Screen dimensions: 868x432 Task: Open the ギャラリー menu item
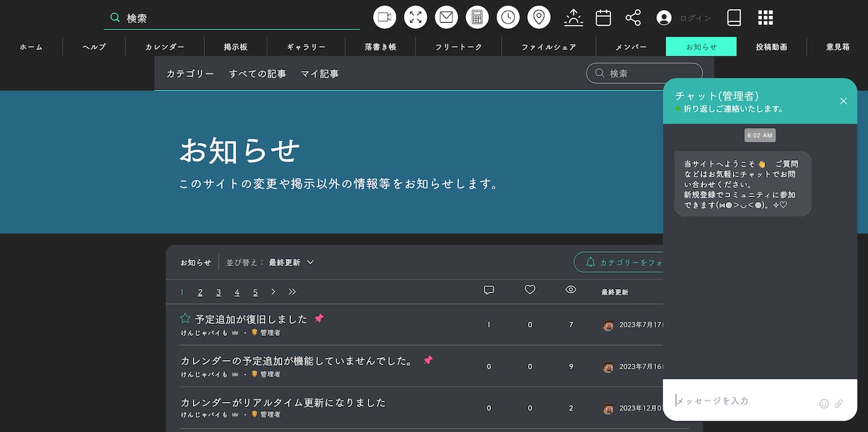coord(306,47)
